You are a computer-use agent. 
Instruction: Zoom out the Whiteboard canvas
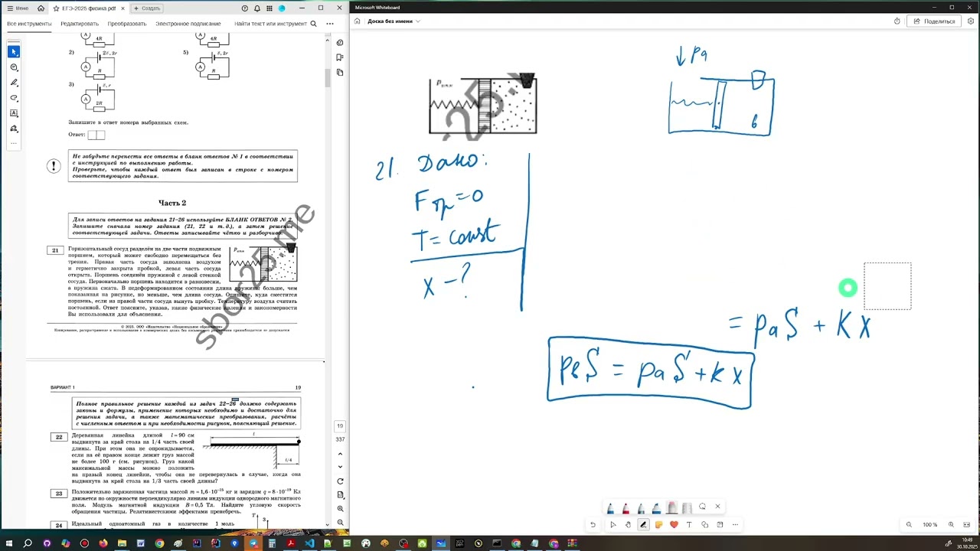click(x=909, y=525)
